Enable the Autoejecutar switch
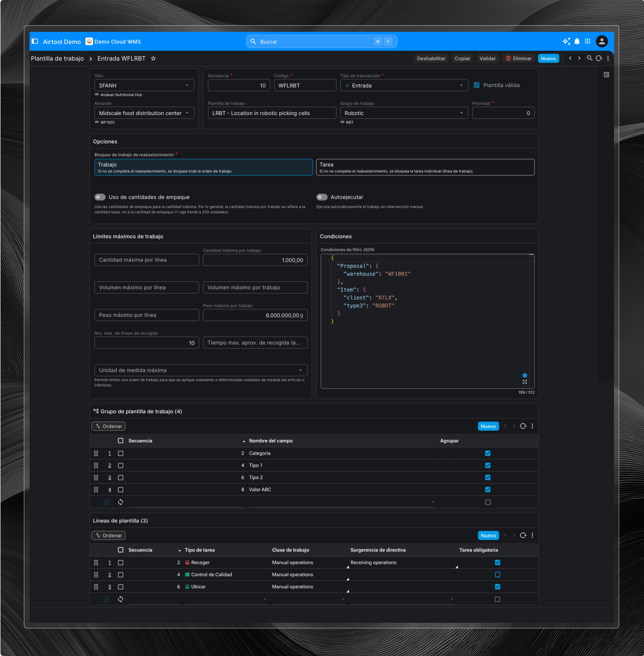 coord(322,197)
